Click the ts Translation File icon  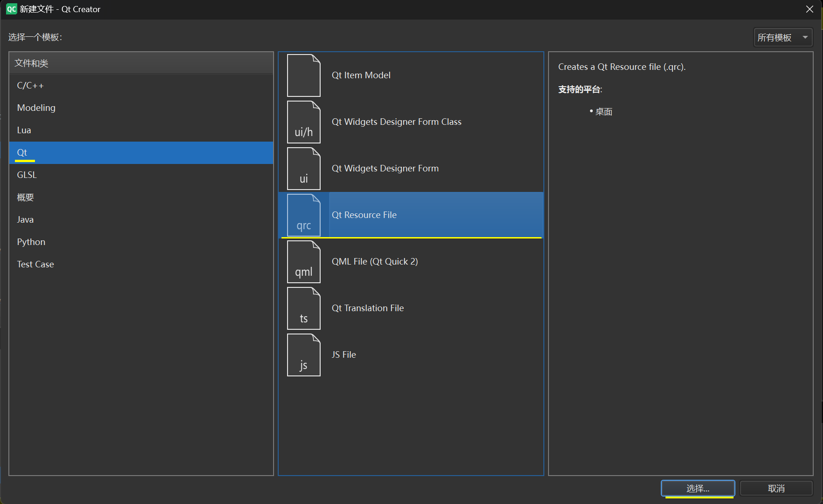304,308
